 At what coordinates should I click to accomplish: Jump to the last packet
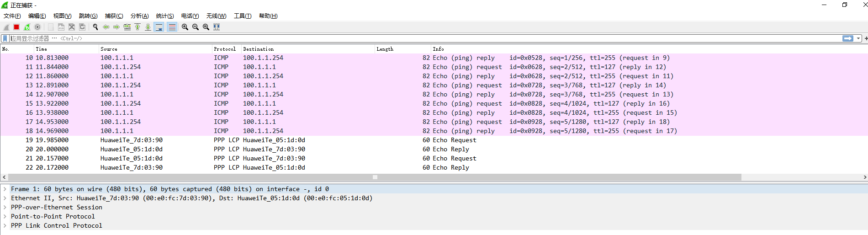(x=148, y=27)
